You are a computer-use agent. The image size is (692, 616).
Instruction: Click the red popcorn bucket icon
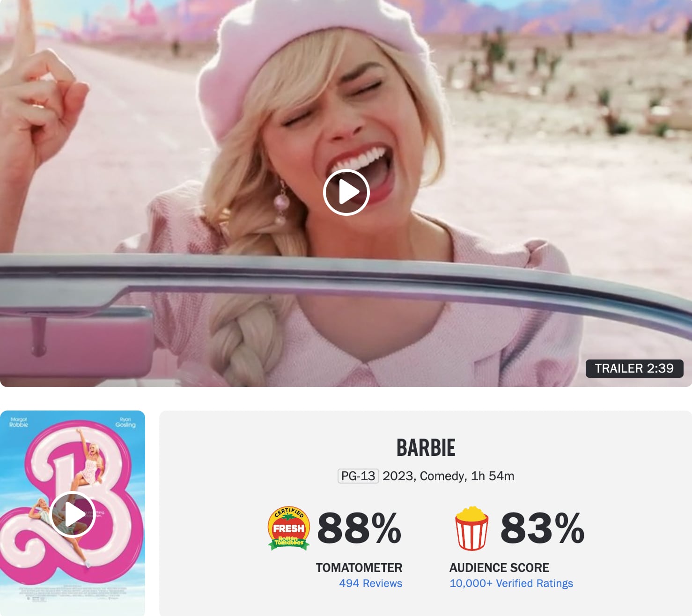pos(471,528)
